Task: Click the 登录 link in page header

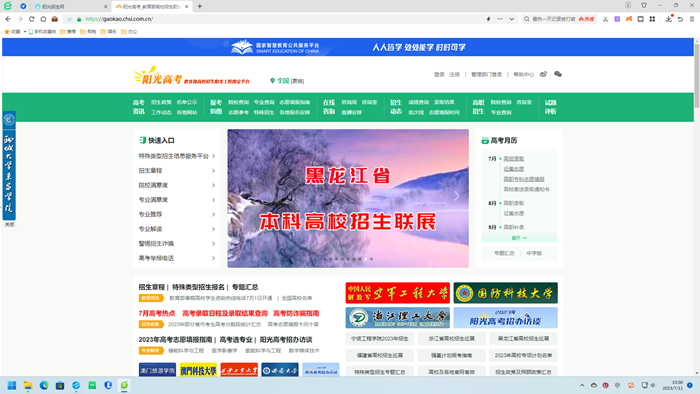Action: [x=439, y=75]
